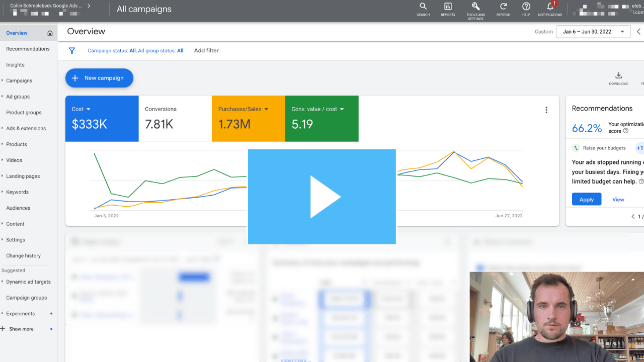
Task: Expand the Campaigns sidebar item
Action: [19, 80]
